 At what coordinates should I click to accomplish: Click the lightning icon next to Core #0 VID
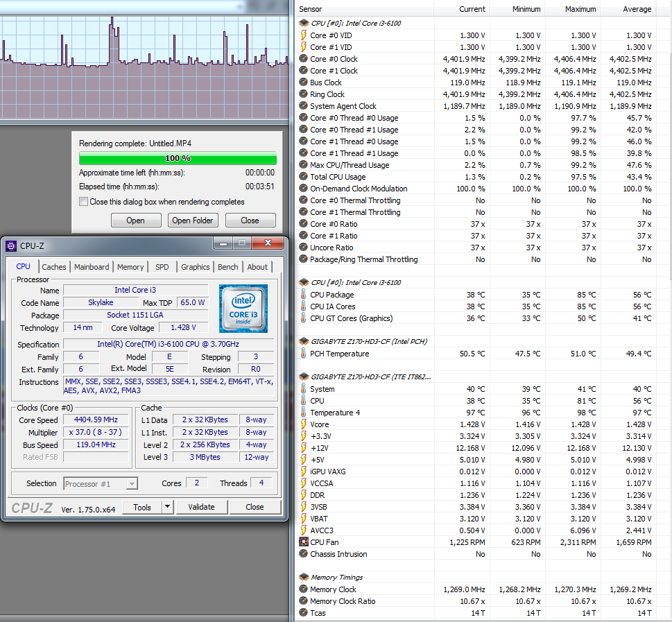pos(304,35)
